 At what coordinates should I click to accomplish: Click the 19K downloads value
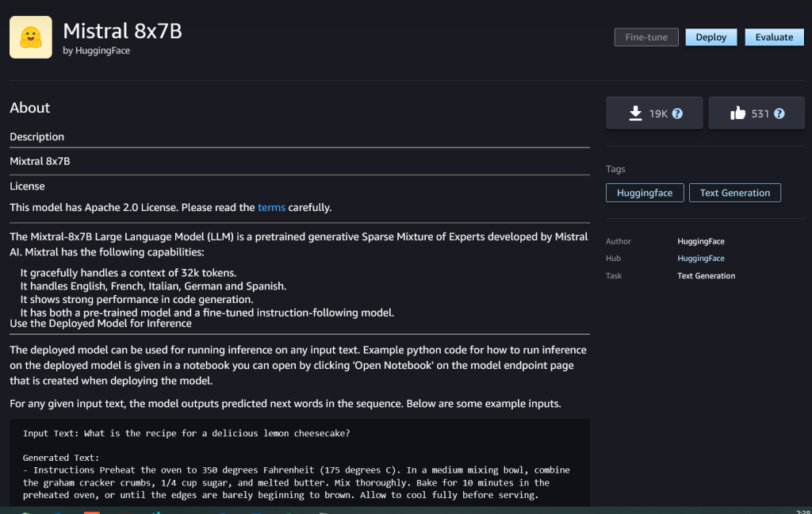[658, 114]
